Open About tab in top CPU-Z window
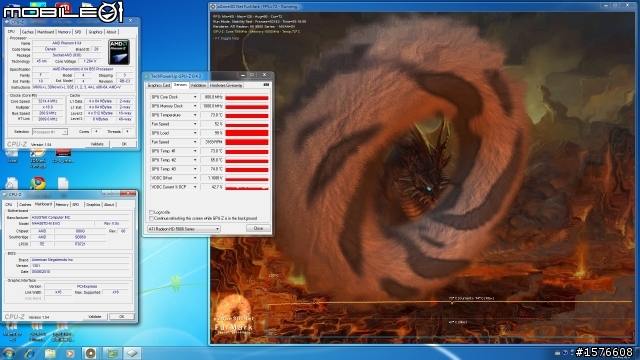 coord(111,32)
